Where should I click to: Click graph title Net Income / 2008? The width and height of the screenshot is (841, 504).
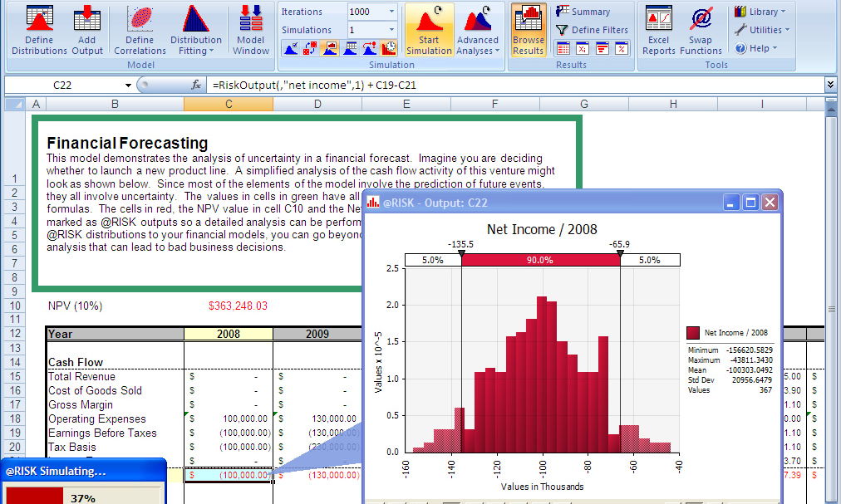pos(542,229)
